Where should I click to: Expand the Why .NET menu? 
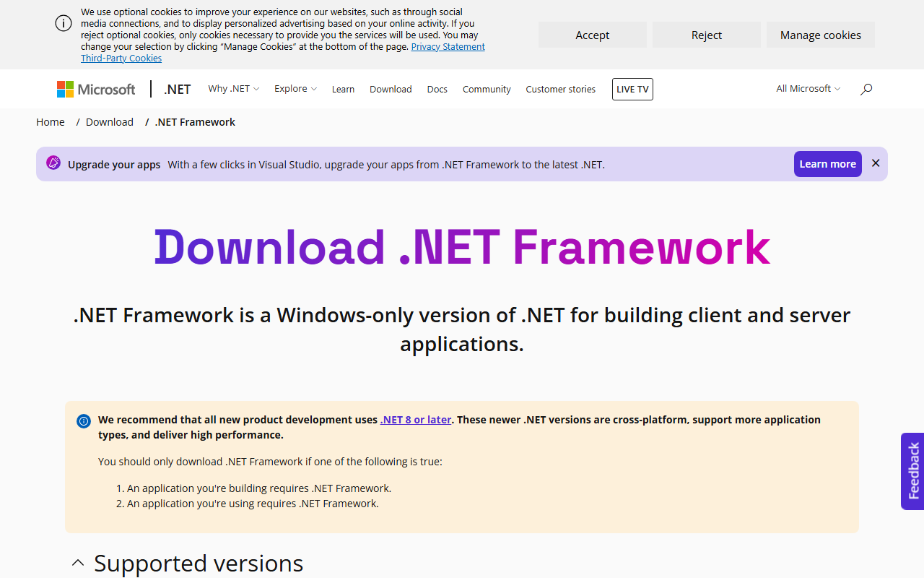click(233, 89)
